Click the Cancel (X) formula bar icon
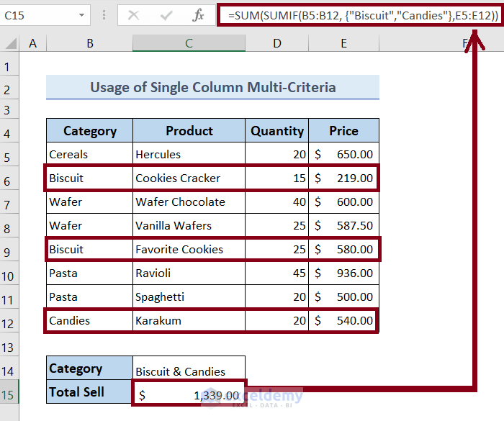This screenshot has width=504, height=421. tap(133, 15)
